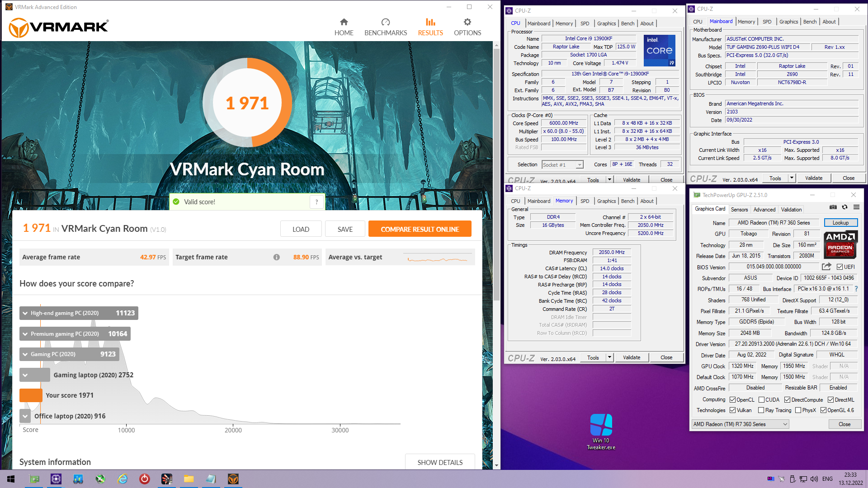Viewport: 868px width, 488px height.
Task: Switch to Advanced tab in GPU-Z
Action: (764, 210)
